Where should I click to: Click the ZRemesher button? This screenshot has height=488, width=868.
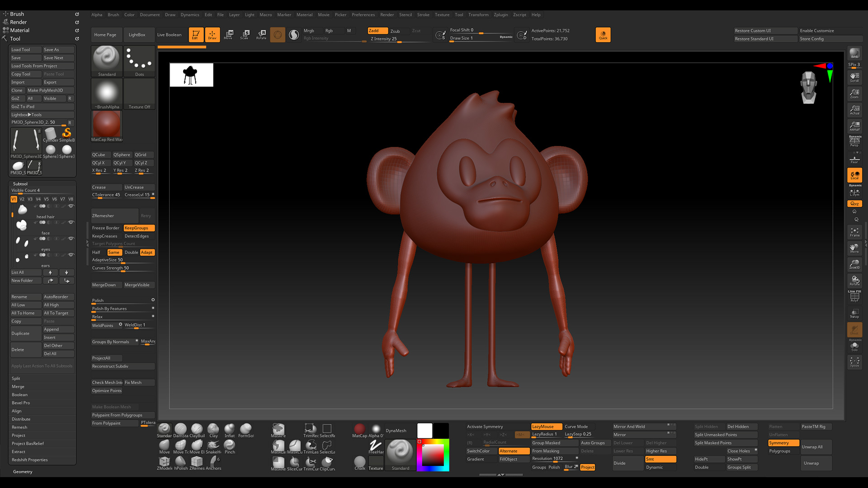point(114,216)
